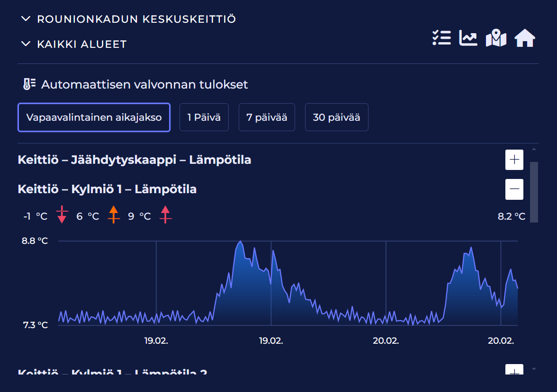Screen dimensions: 557x392
Task: Click the orange 6 °C warning arrow icon
Action: [114, 214]
